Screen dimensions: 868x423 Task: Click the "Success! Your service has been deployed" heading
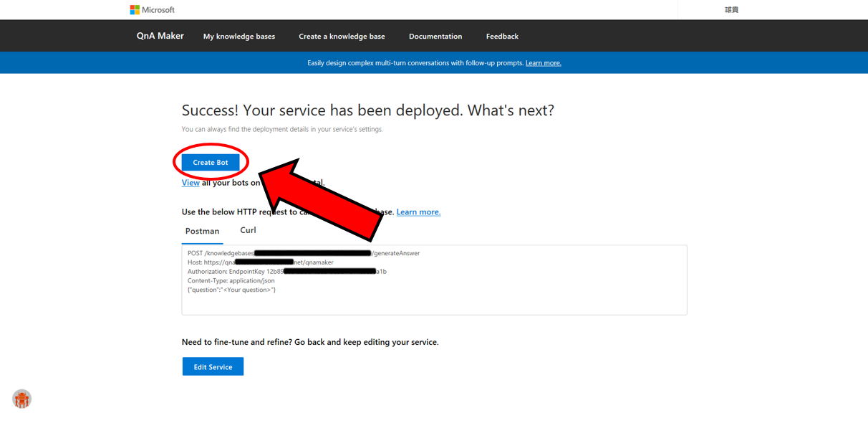coord(368,110)
